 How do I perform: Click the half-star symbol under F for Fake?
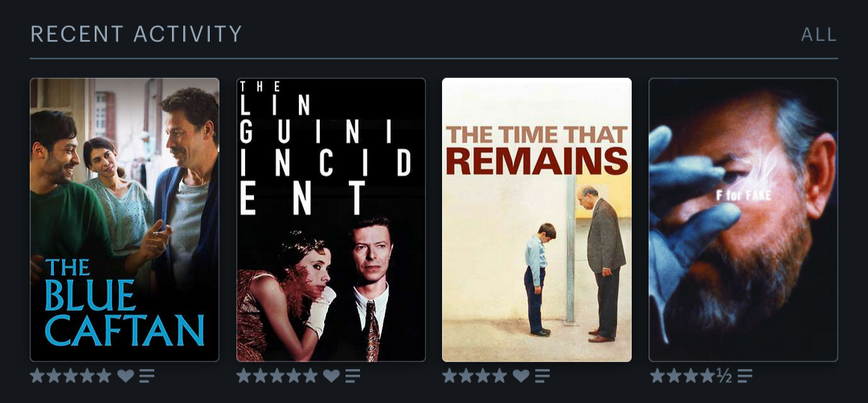click(724, 377)
